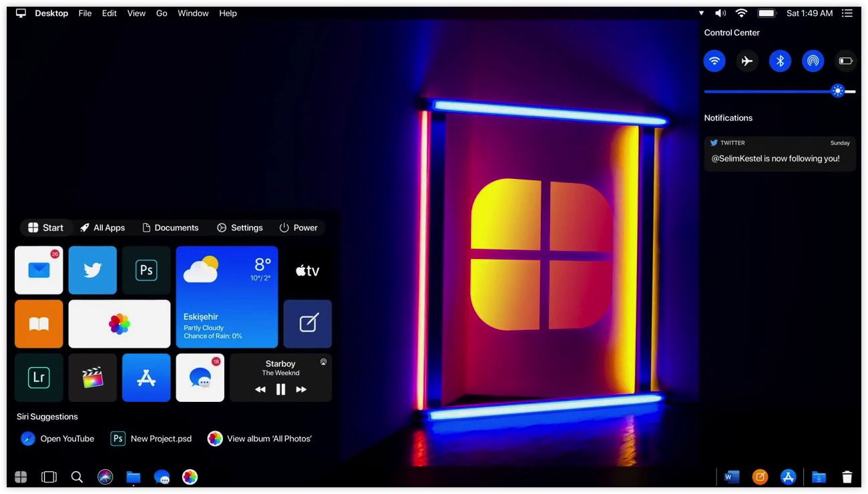
Task: Open the Window menu
Action: 193,13
